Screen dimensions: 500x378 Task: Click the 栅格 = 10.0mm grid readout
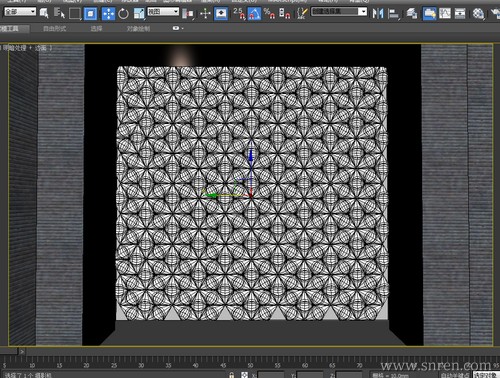[x=390, y=375]
